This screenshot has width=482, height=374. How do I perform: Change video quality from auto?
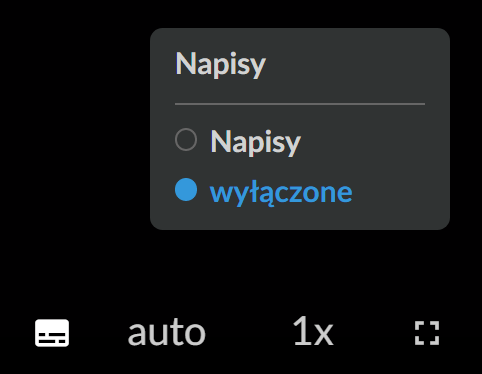coord(166,333)
